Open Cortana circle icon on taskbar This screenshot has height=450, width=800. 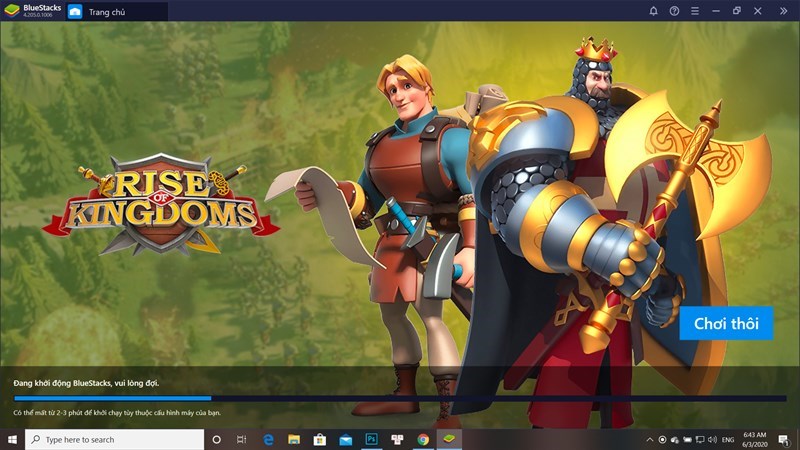(216, 439)
